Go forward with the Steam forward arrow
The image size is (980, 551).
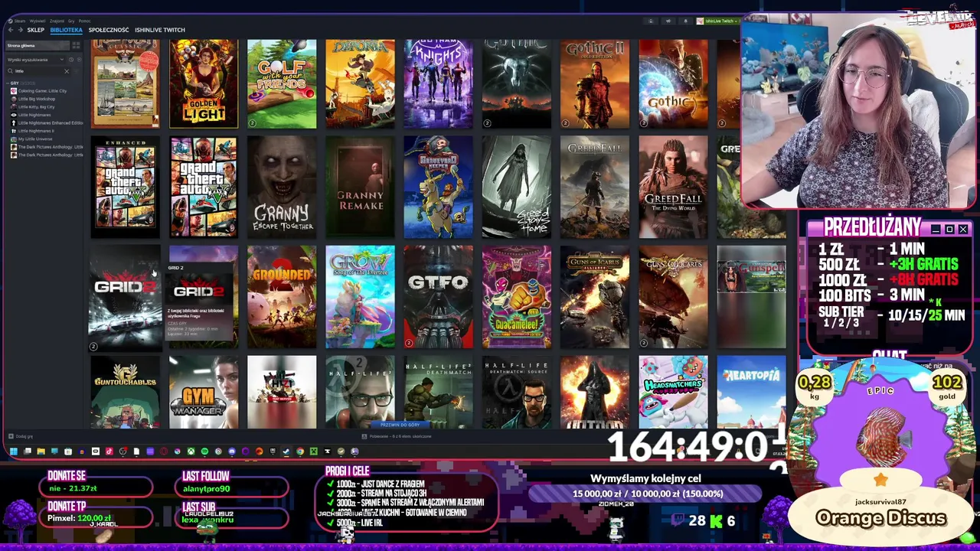(x=21, y=30)
